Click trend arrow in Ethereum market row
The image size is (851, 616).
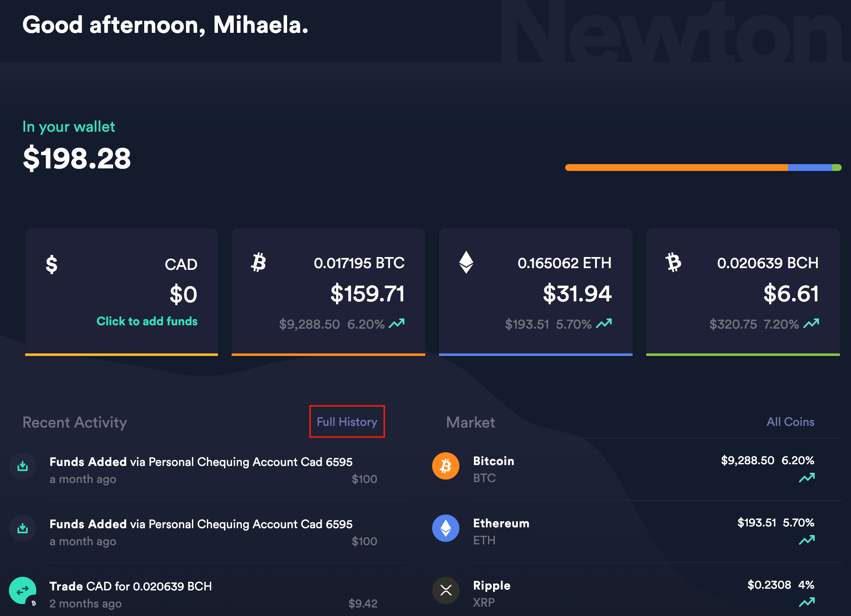point(807,540)
